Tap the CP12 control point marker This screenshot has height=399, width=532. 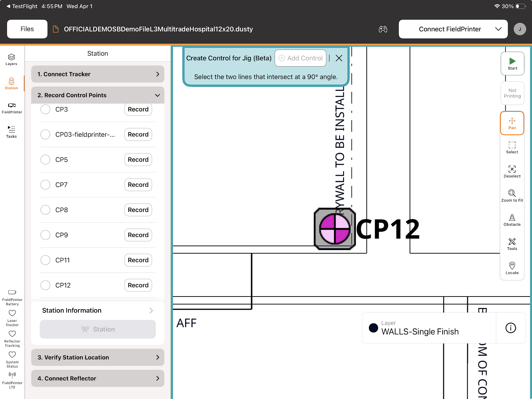[335, 229]
